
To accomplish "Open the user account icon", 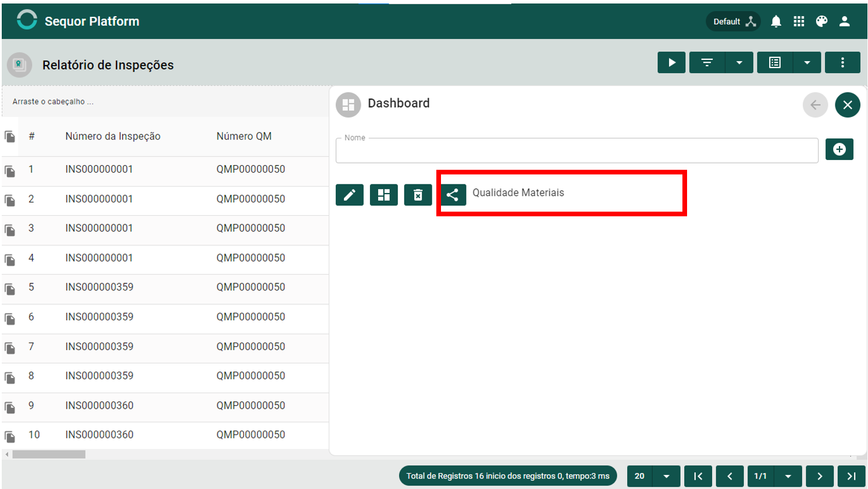I will 845,22.
